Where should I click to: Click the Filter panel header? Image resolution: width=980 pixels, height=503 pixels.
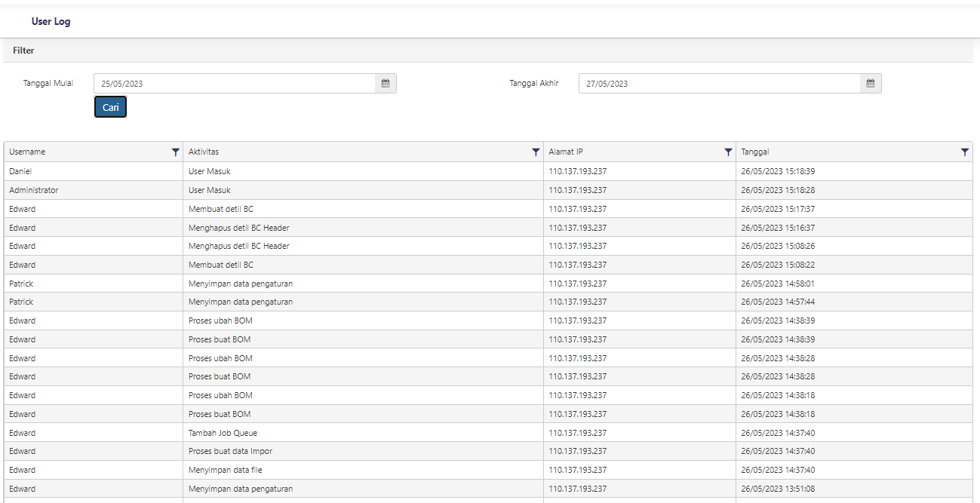(23, 51)
